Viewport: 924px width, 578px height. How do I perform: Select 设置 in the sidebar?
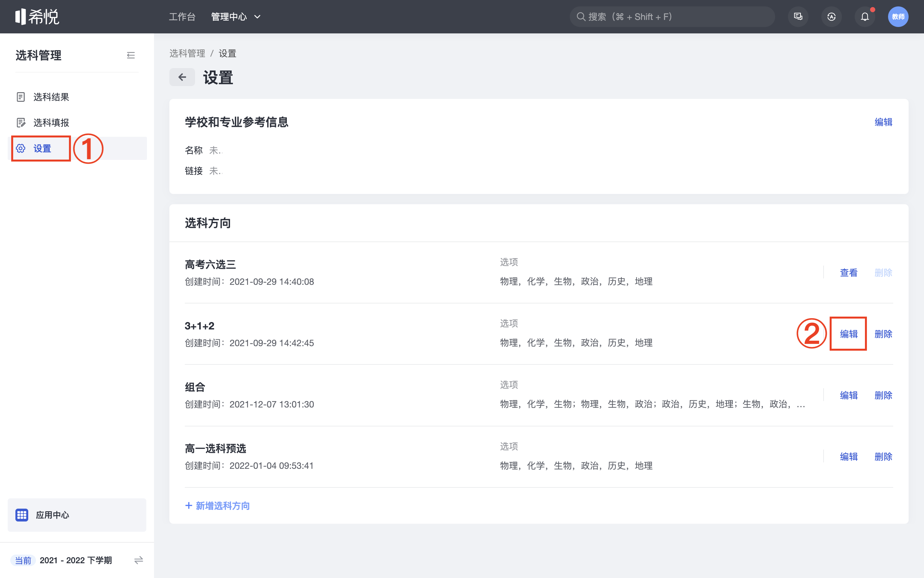click(77, 148)
